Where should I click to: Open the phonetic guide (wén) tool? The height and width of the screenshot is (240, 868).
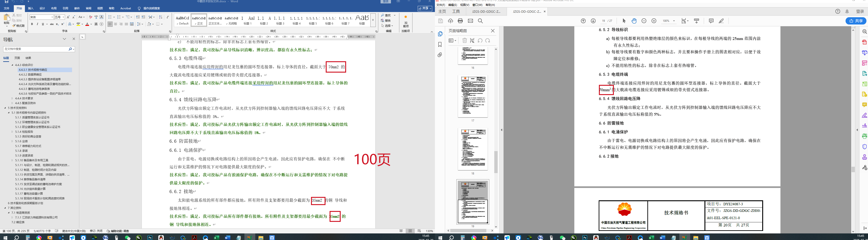pyautogui.click(x=96, y=17)
